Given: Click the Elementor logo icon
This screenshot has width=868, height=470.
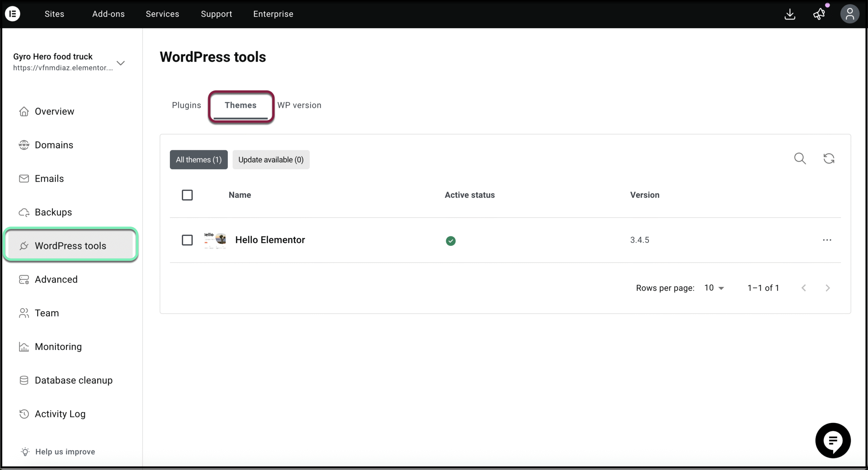Looking at the screenshot, I should [x=13, y=14].
